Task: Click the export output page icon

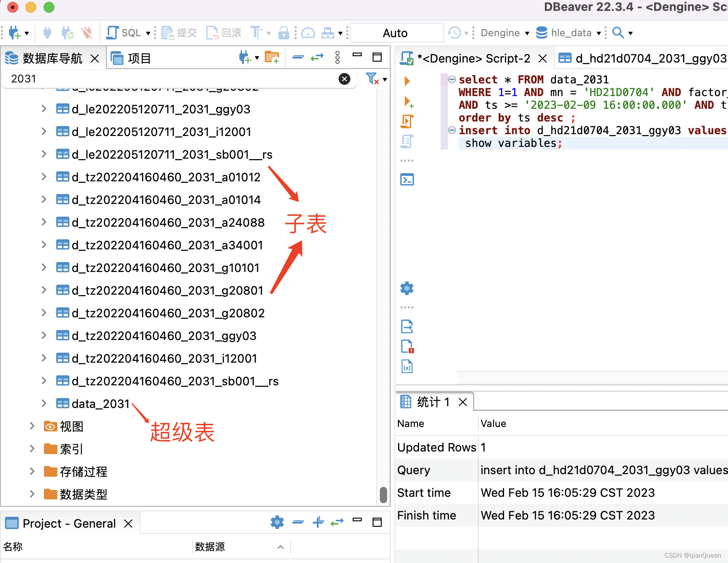Action: click(407, 326)
